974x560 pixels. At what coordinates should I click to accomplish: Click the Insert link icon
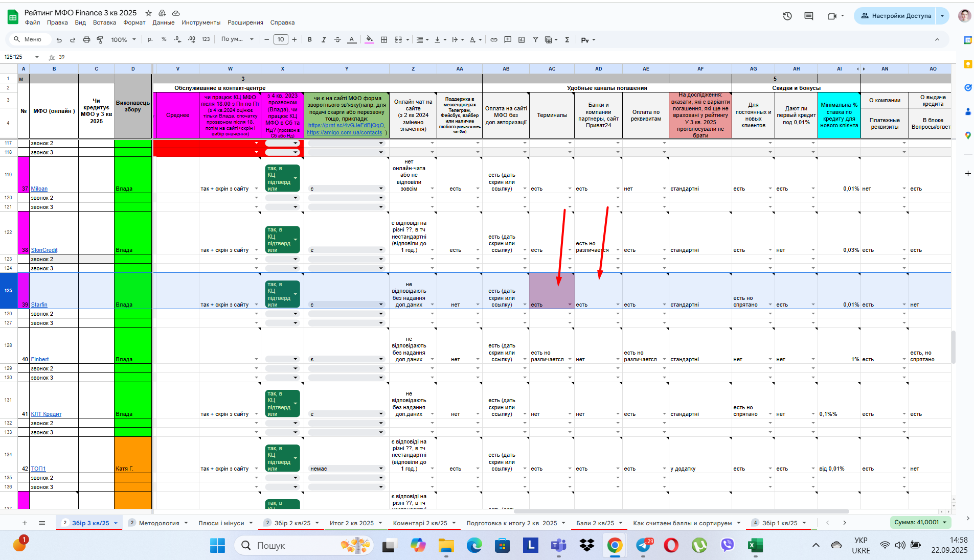point(494,39)
